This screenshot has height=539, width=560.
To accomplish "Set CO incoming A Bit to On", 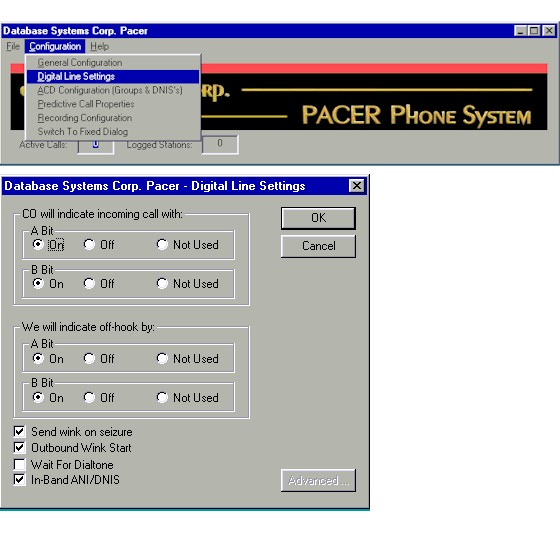I will [48, 245].
